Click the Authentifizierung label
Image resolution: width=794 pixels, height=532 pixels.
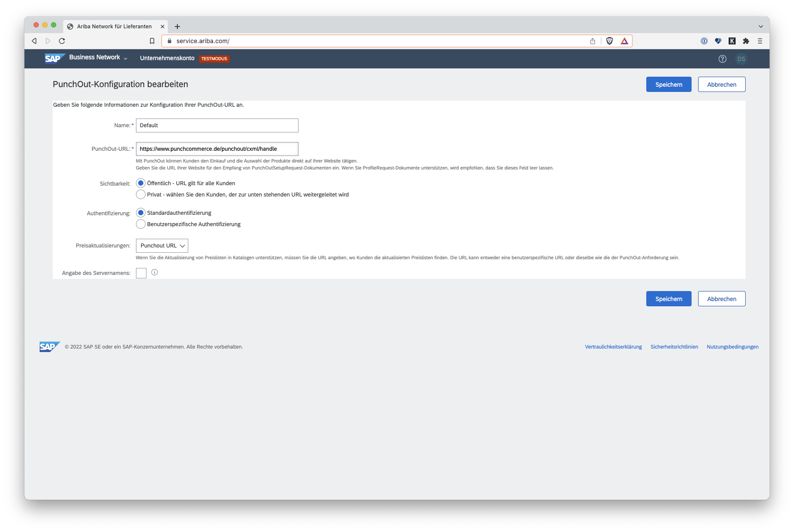click(109, 213)
